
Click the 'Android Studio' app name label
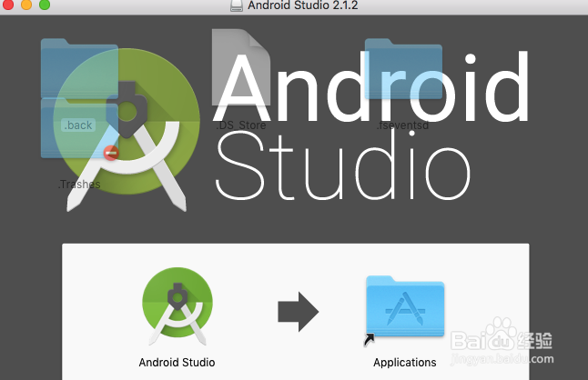(177, 363)
